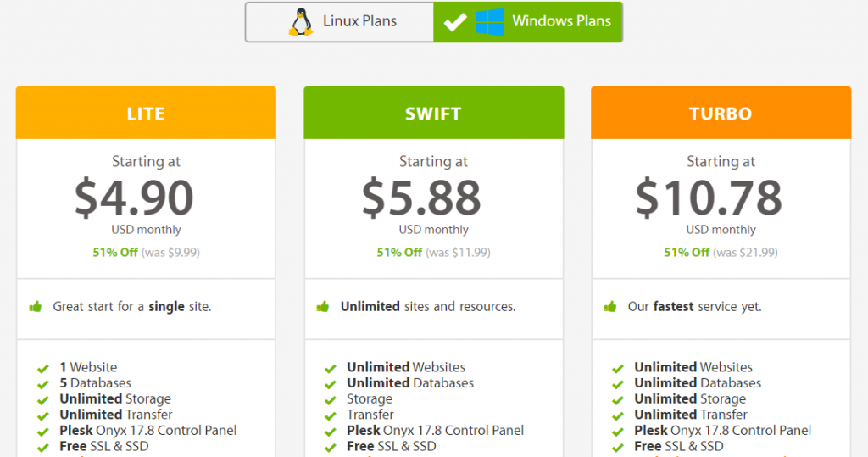Click the $5.88 Swift price
868x457 pixels.
(x=421, y=198)
